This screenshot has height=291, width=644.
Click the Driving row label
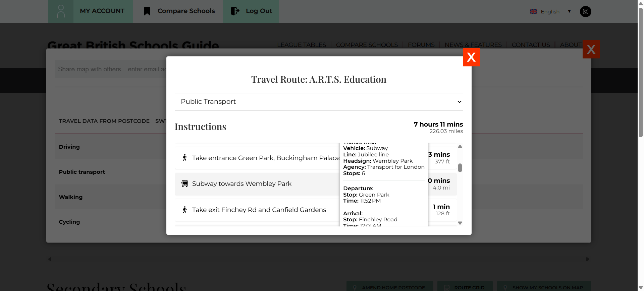coord(69,147)
